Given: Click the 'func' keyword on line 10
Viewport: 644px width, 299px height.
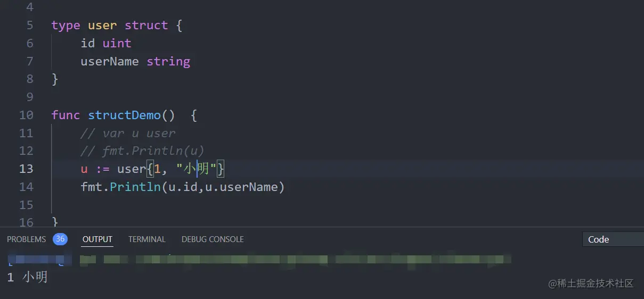Looking at the screenshot, I should [66, 115].
